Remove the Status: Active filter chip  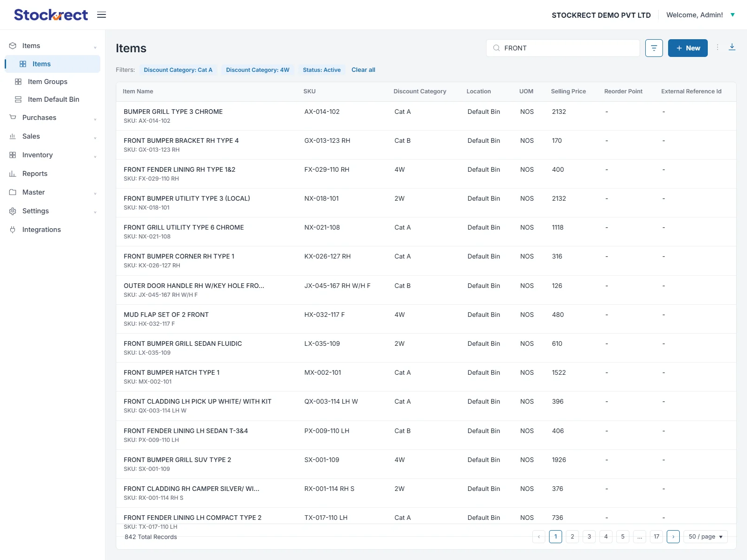pyautogui.click(x=322, y=70)
